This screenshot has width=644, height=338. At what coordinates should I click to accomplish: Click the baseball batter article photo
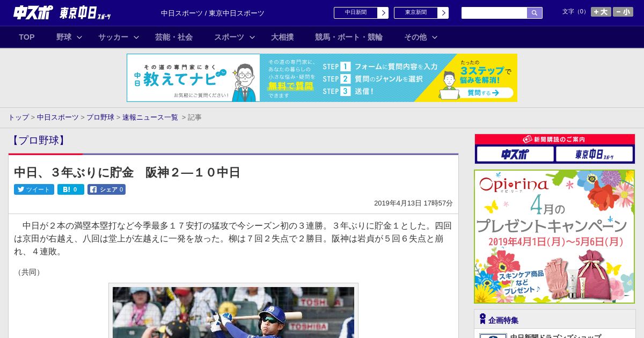(233, 312)
